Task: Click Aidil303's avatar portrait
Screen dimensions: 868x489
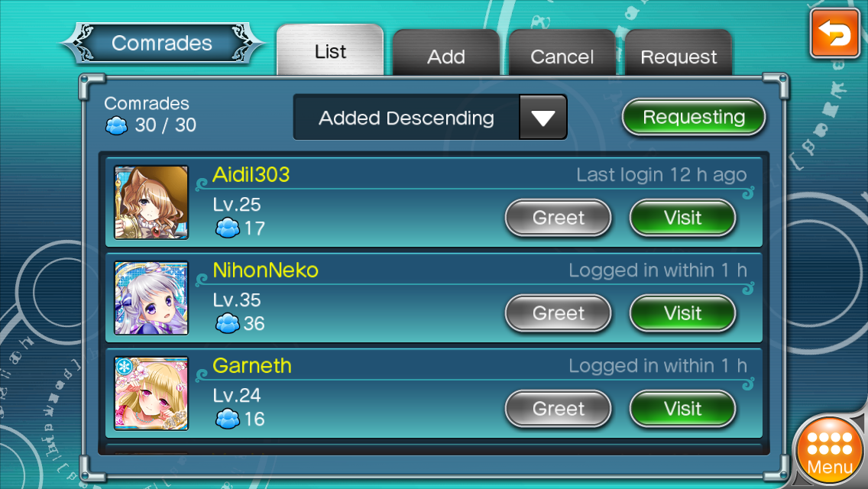Action: [151, 202]
